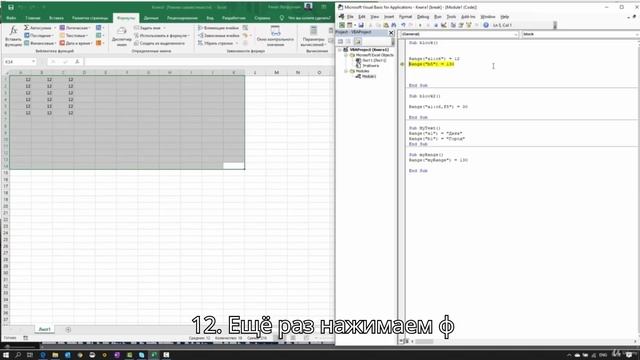Open Recently Used (Последние) functions
The image size is (640, 360).
point(40,36)
